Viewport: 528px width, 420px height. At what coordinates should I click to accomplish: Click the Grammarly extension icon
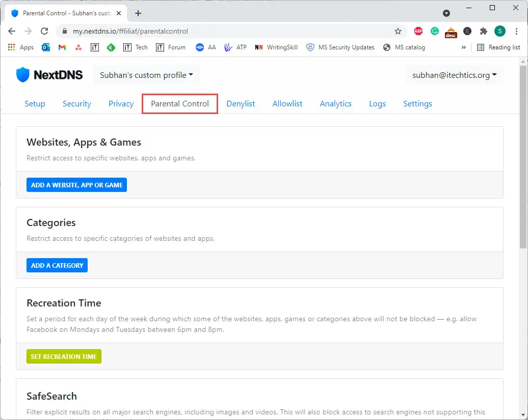[434, 31]
